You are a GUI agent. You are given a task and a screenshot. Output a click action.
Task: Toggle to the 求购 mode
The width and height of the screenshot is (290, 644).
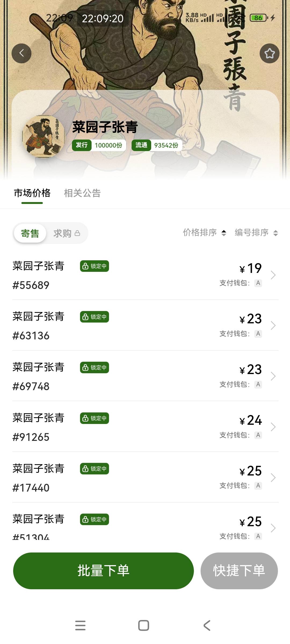pyautogui.click(x=67, y=233)
